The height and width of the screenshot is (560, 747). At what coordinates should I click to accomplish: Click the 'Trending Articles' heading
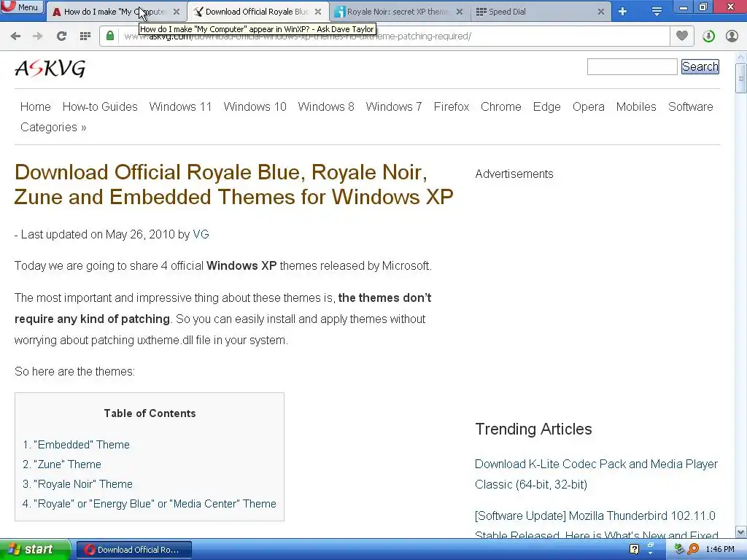point(533,429)
